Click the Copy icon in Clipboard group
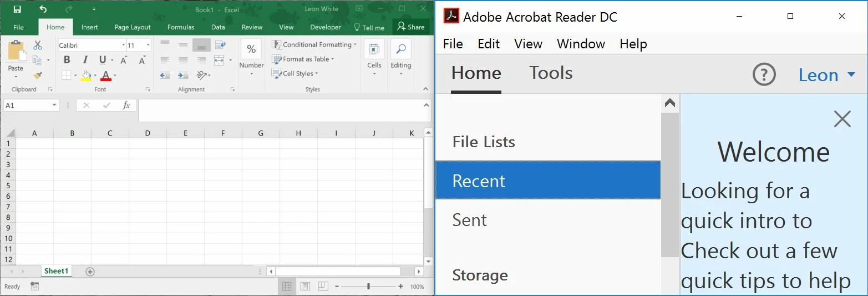868x296 pixels. (x=37, y=60)
